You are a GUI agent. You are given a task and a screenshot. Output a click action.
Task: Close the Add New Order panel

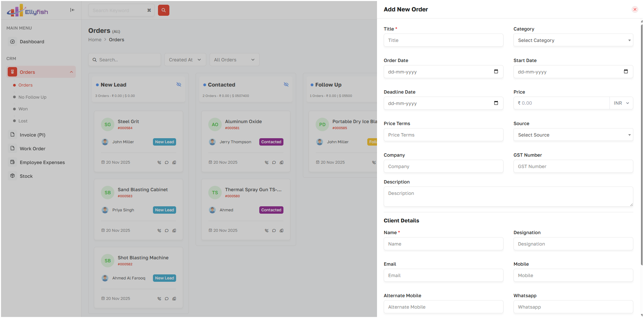point(635,9)
